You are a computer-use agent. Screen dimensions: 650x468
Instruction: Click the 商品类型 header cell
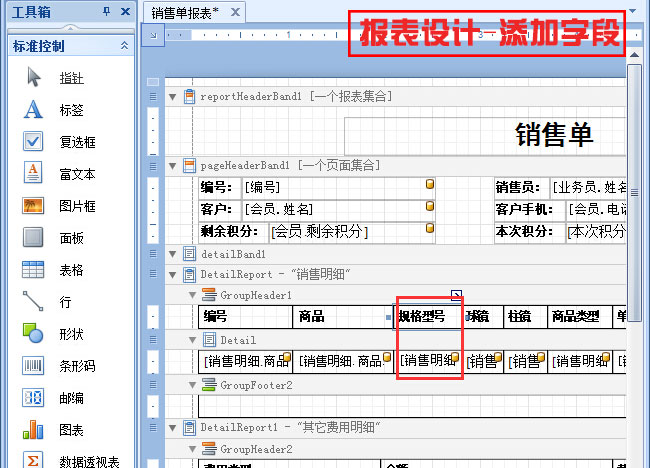(x=576, y=317)
